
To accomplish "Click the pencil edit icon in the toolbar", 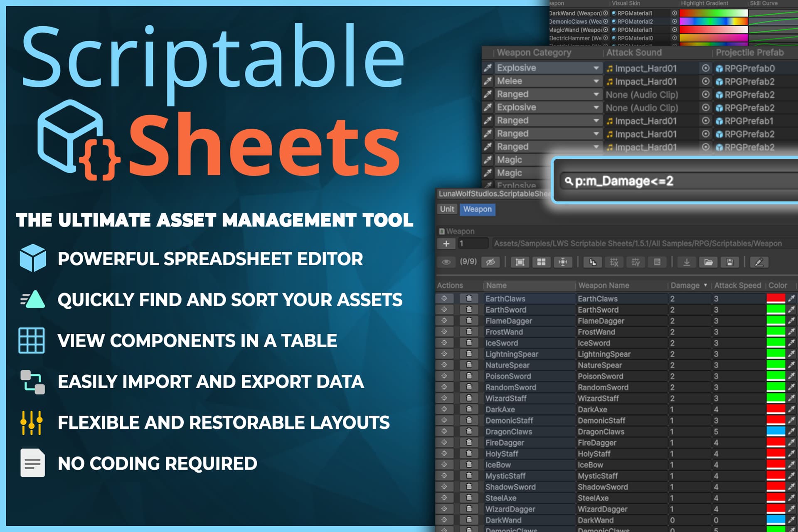I will point(759,262).
